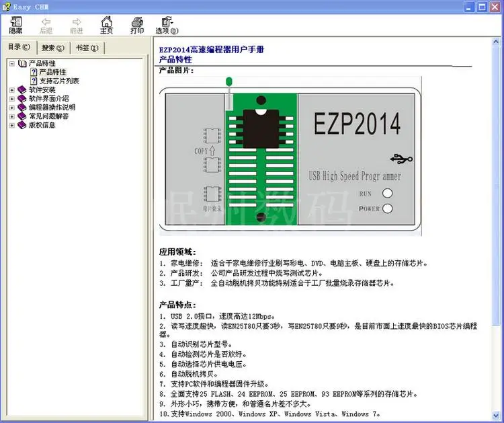This screenshot has height=423, width=504.
Task: Click the heading EZP2014高速编程器用户手册
Action: click(x=212, y=50)
